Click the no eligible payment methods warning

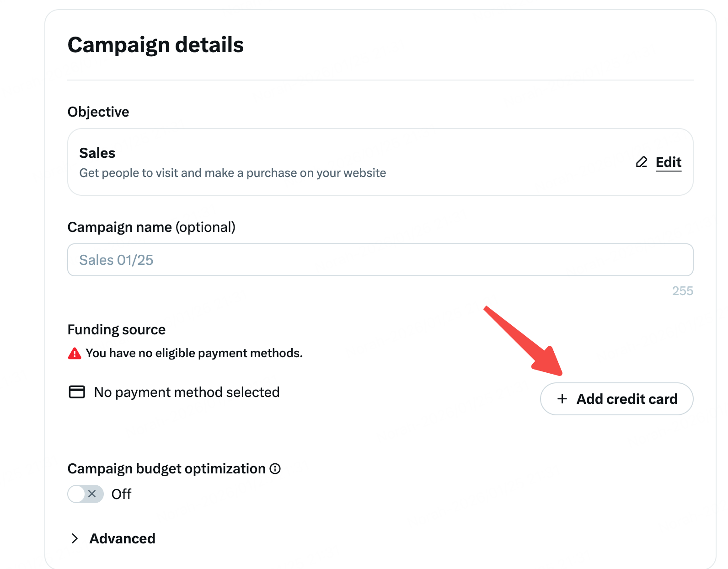click(194, 353)
